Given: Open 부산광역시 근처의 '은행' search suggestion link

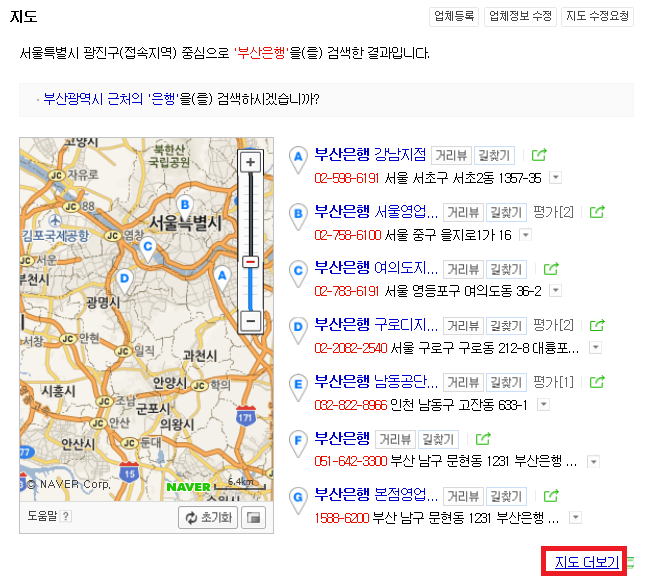Looking at the screenshot, I should [111, 99].
